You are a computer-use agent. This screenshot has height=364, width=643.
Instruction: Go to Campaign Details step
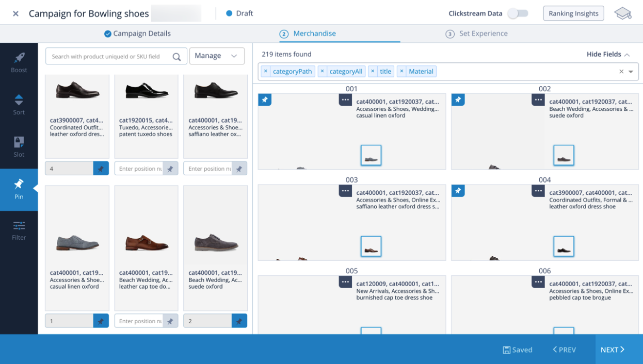pyautogui.click(x=137, y=34)
